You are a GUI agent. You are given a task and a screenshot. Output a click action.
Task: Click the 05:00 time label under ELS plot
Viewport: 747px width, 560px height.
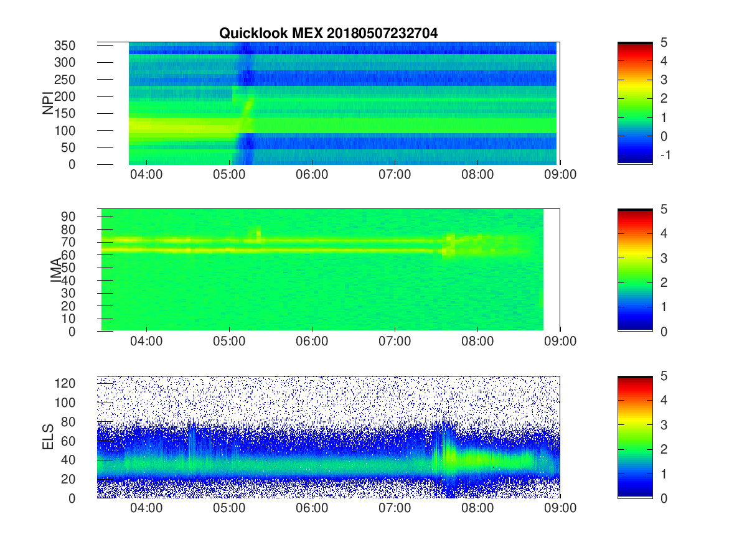(x=229, y=508)
